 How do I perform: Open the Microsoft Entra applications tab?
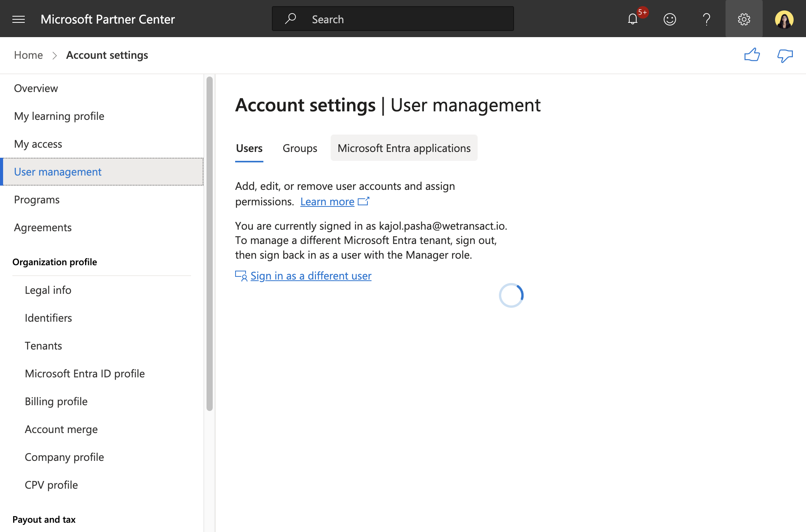[x=404, y=148]
